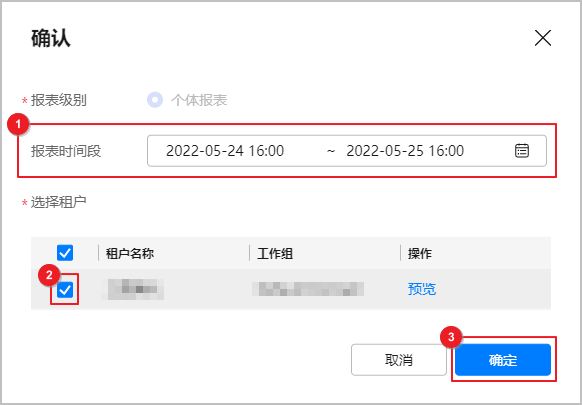The height and width of the screenshot is (405, 582).
Task: Click the 租户名称 column header
Action: tap(130, 254)
